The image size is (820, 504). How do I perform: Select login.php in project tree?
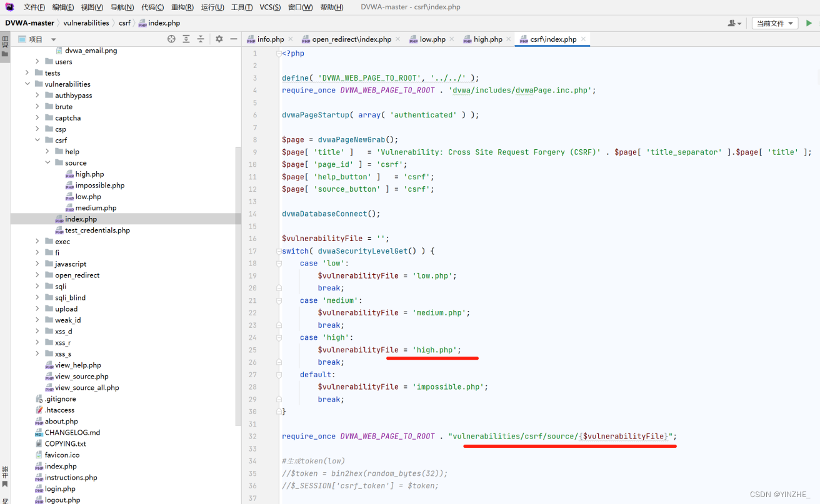(55, 489)
